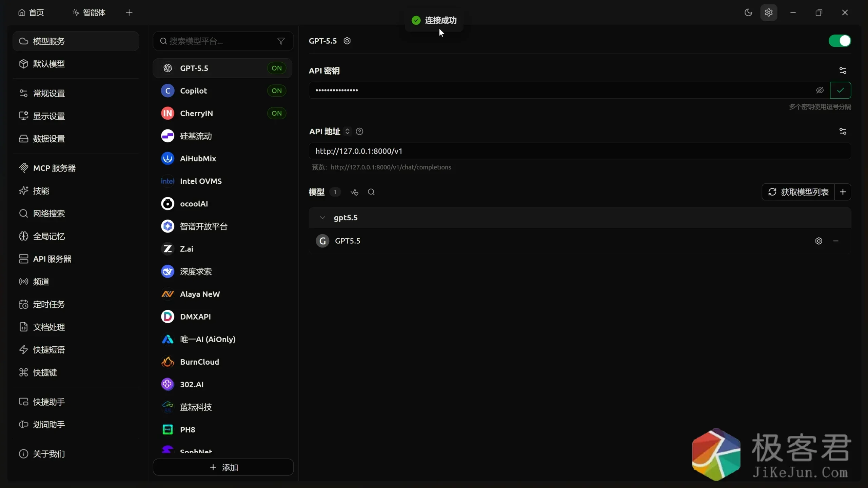Image resolution: width=868 pixels, height=488 pixels.
Task: Select the Alaya NeW provider
Action: [x=222, y=294]
